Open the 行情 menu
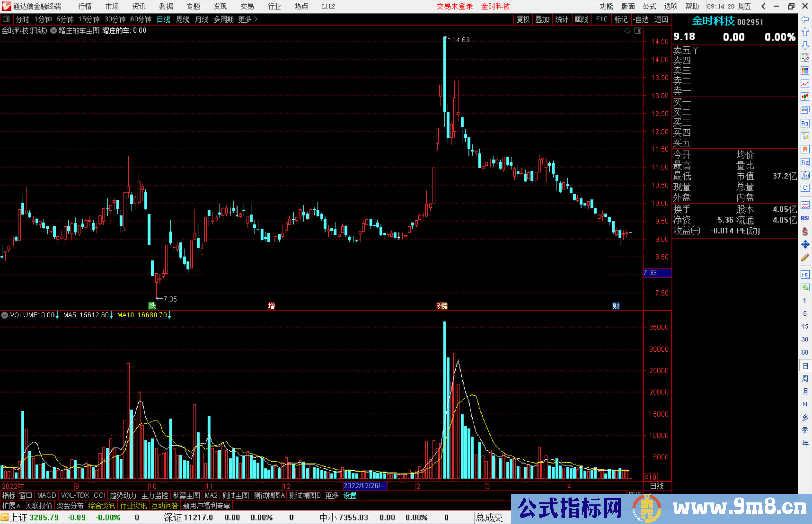812x524 pixels. 85,6
